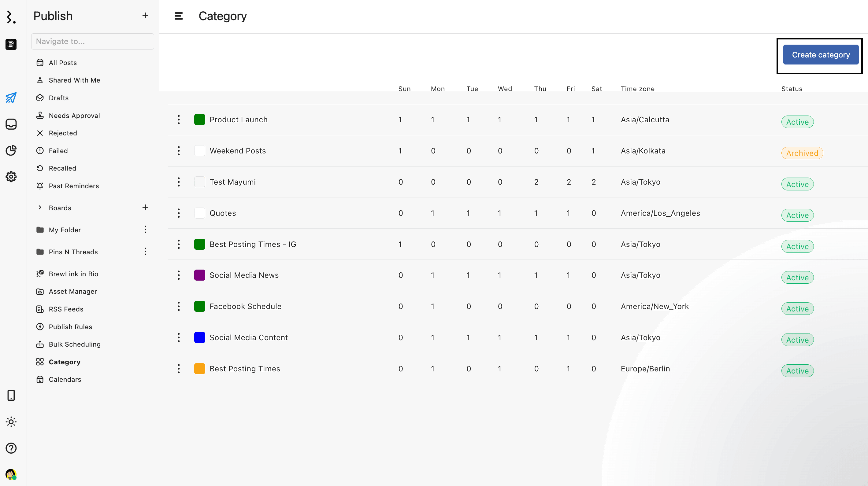This screenshot has width=868, height=486.
Task: Expand the Boards section chevron
Action: coord(40,208)
